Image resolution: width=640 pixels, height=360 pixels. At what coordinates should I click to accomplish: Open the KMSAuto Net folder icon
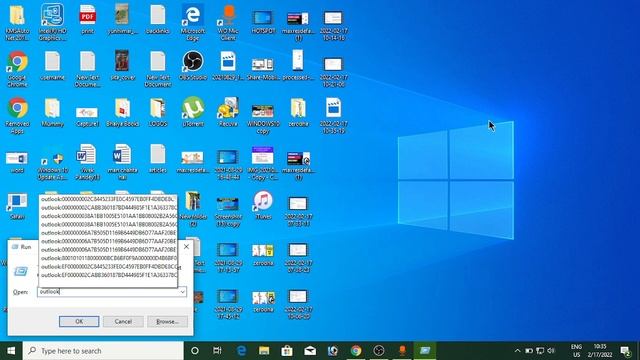(x=17, y=22)
